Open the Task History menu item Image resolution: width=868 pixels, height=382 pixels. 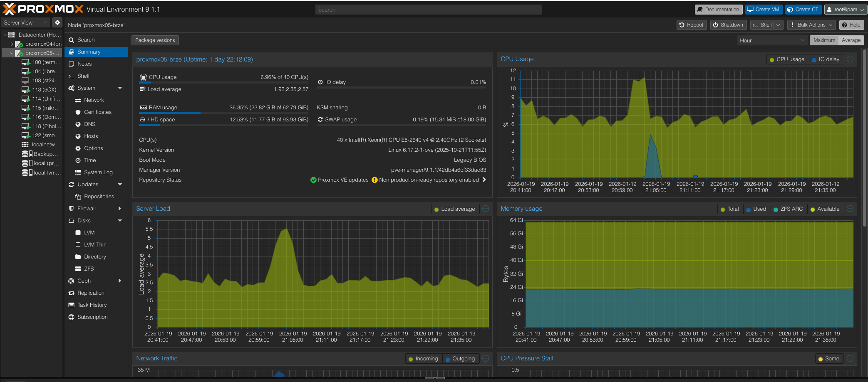96,305
